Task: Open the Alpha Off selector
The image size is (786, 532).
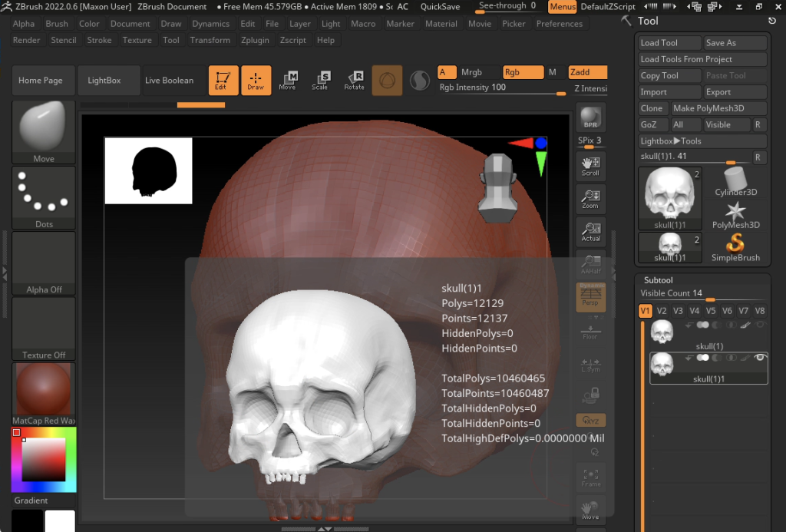Action: [x=44, y=263]
